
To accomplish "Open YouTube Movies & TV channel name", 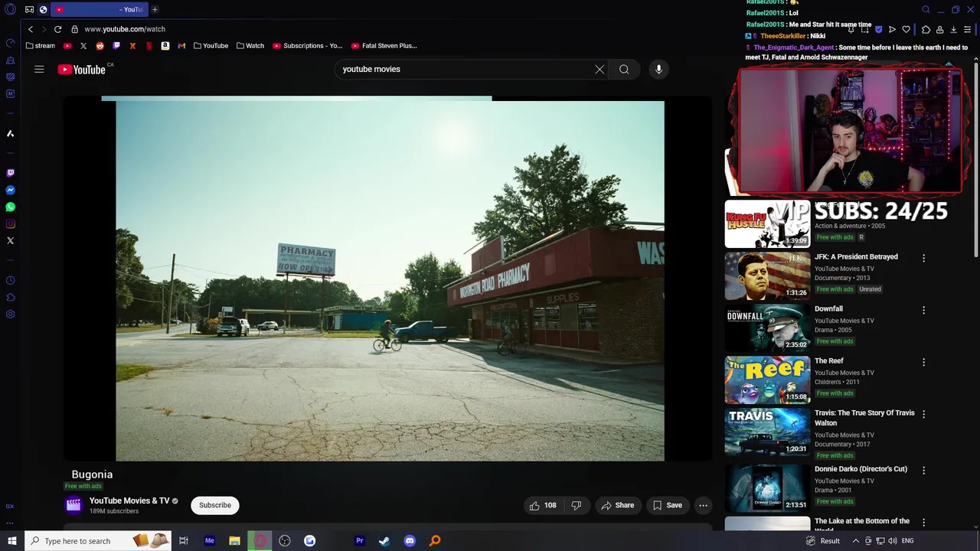I will [x=129, y=500].
